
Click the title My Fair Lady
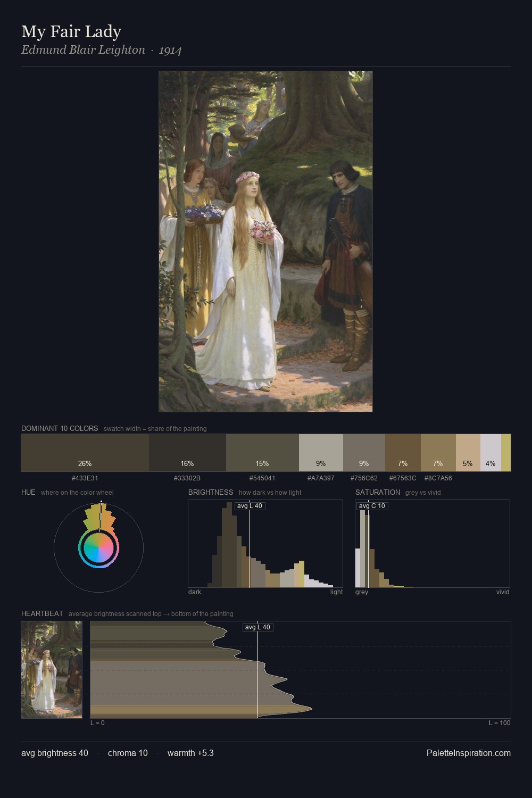pyautogui.click(x=71, y=32)
